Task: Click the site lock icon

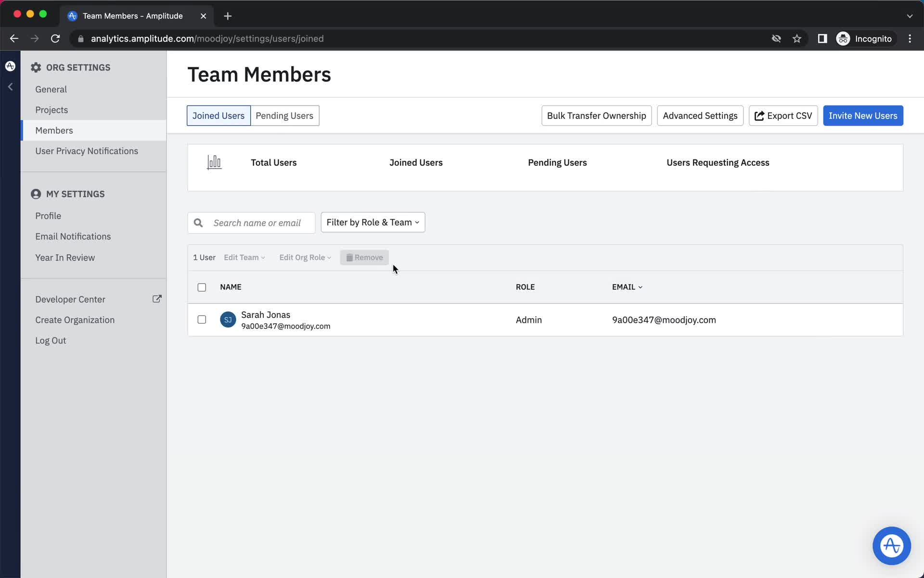Action: pos(81,39)
